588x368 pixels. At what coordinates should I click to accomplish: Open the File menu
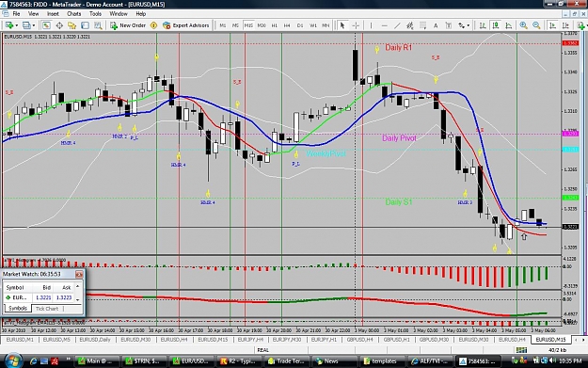click(x=17, y=14)
